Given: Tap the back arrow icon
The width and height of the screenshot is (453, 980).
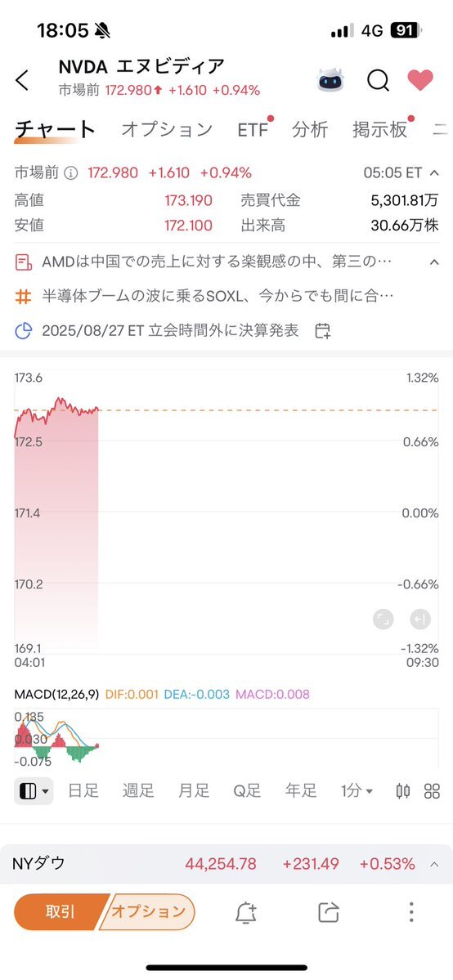Looking at the screenshot, I should (x=22, y=80).
